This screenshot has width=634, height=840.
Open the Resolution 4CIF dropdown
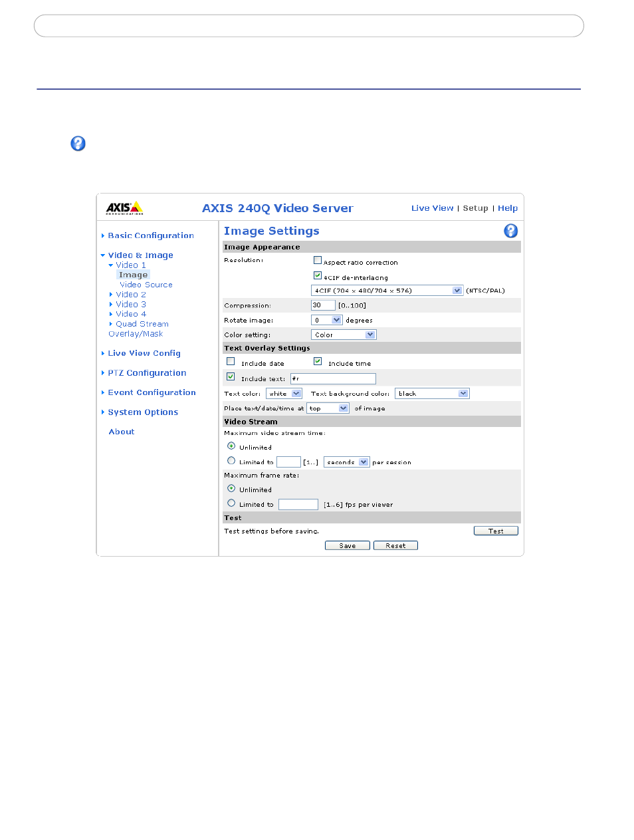click(387, 291)
